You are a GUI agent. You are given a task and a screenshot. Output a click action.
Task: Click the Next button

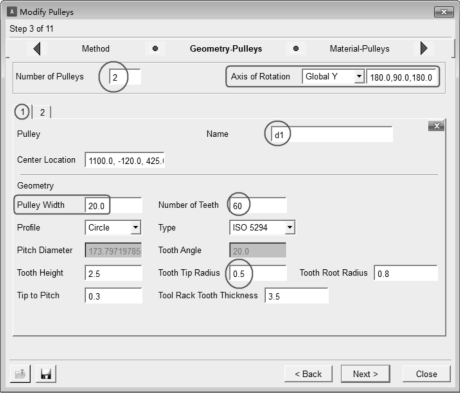coord(365,374)
